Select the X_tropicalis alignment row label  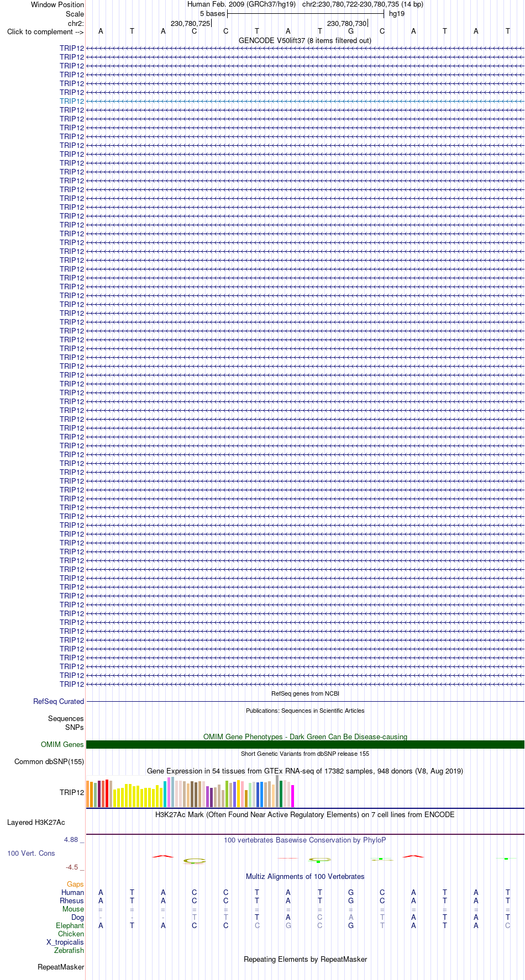tap(65, 942)
